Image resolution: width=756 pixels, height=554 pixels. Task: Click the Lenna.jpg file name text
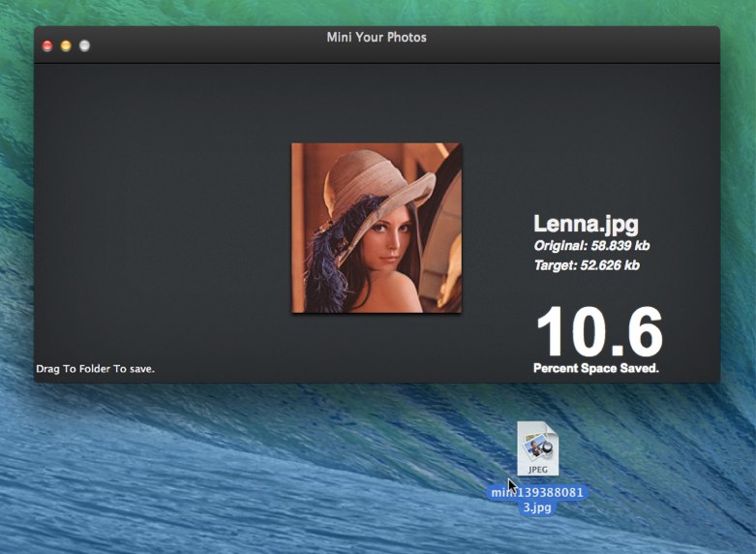coord(586,225)
